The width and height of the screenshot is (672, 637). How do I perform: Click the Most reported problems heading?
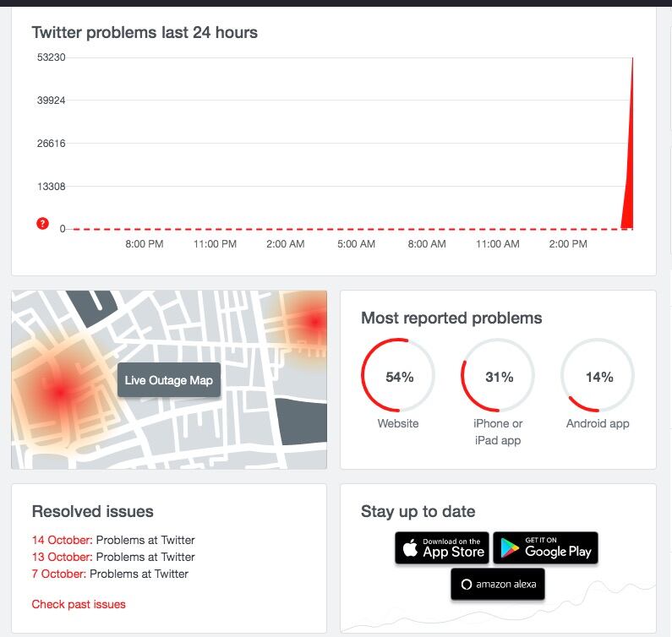pos(451,318)
